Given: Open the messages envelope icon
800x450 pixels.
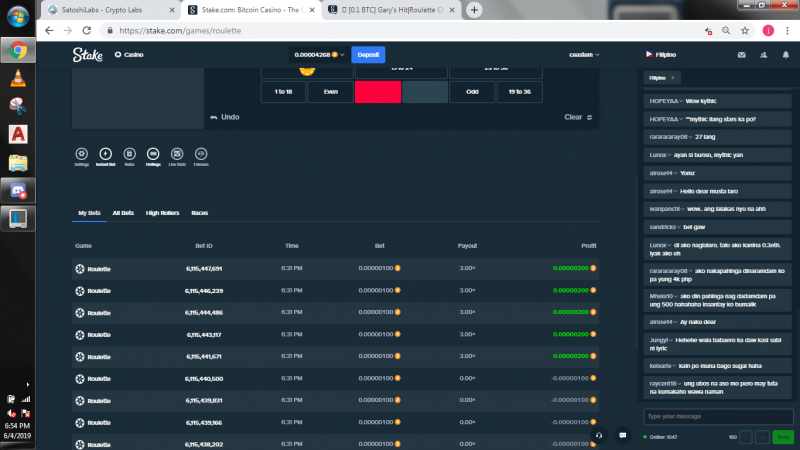Looking at the screenshot, I should (742, 55).
